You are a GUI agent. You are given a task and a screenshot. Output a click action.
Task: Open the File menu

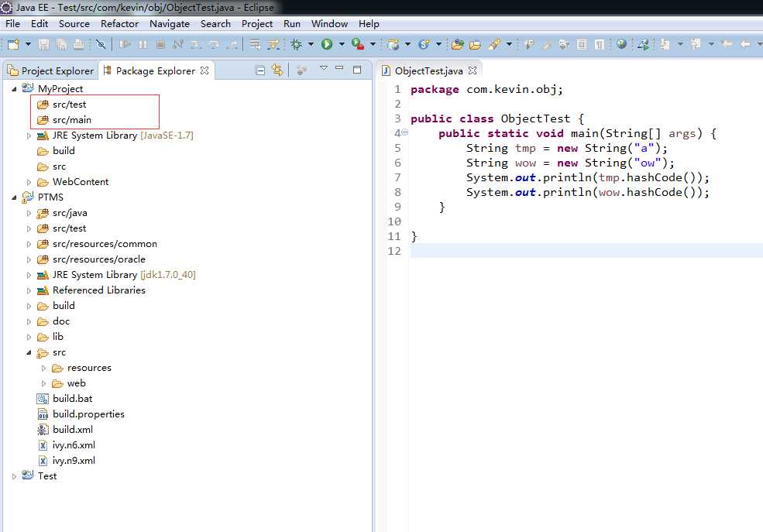point(12,24)
